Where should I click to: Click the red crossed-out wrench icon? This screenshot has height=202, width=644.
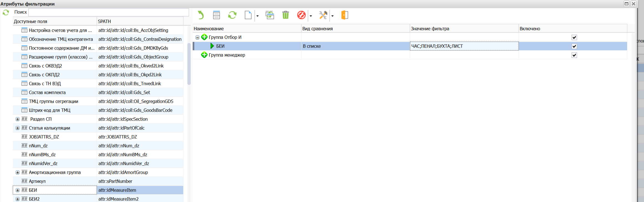point(301,15)
